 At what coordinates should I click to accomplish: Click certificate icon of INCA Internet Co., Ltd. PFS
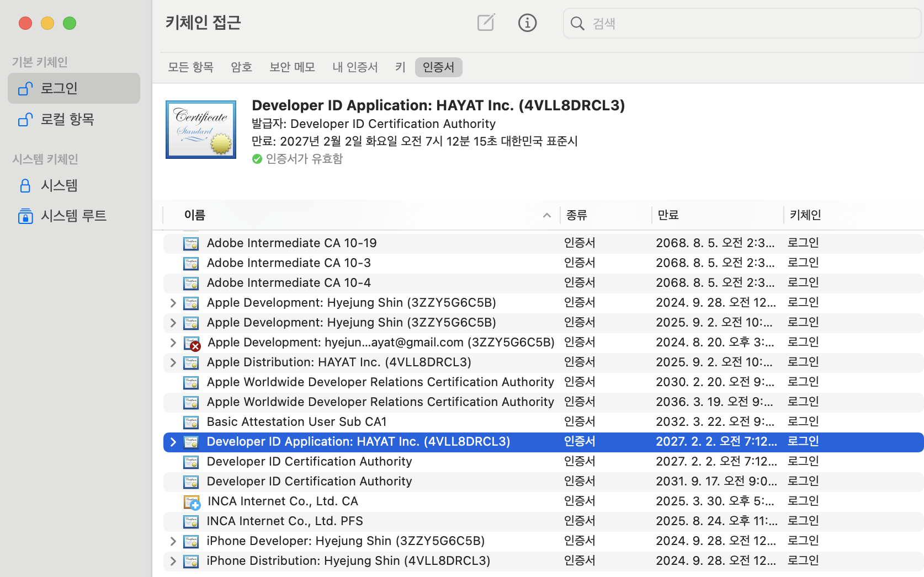(191, 521)
